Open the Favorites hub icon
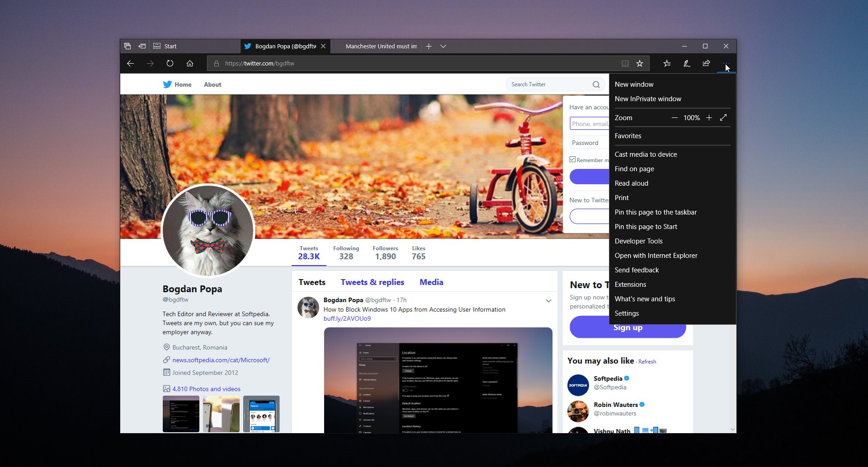868x467 pixels. coord(667,64)
